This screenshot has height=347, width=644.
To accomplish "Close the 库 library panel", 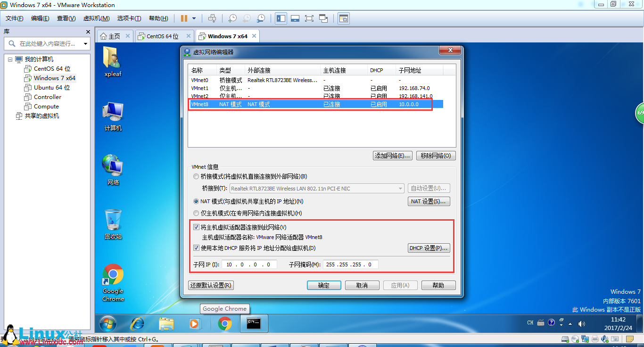I will (88, 32).
